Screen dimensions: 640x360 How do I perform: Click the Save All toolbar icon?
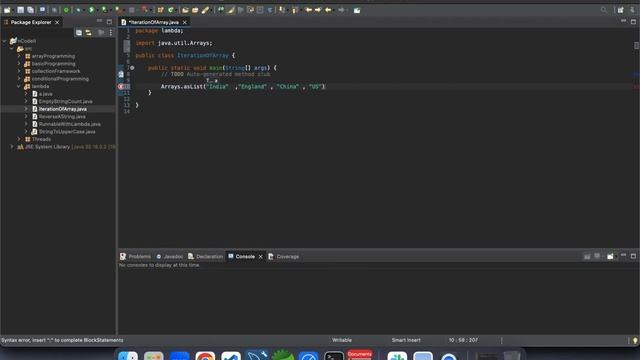pyautogui.click(x=30, y=10)
